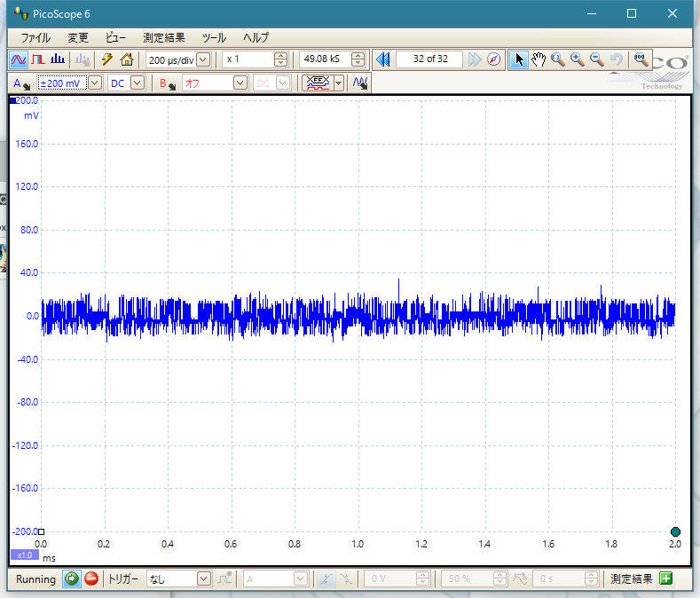
Task: Open Channel A DC coupling dropdown
Action: [x=138, y=83]
